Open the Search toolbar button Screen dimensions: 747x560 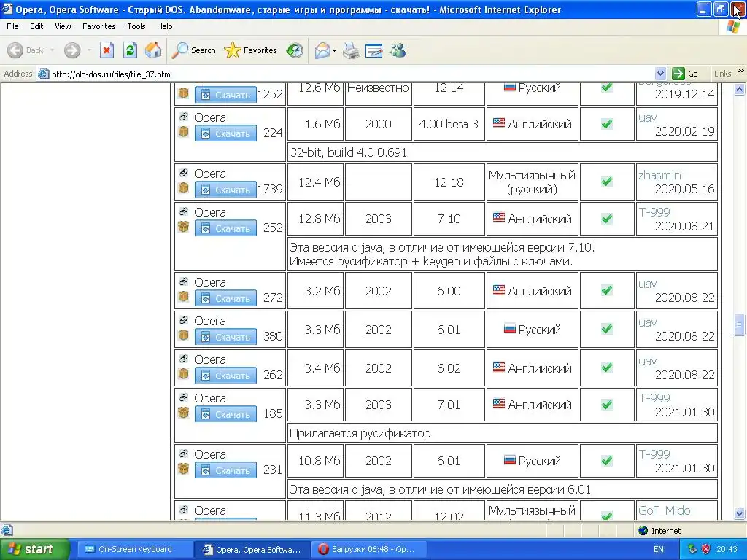[194, 50]
